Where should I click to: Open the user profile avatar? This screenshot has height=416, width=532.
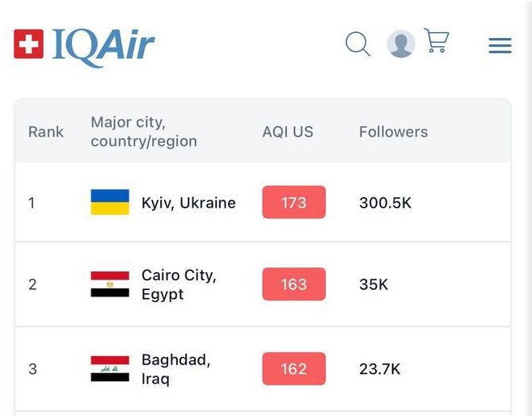(401, 44)
